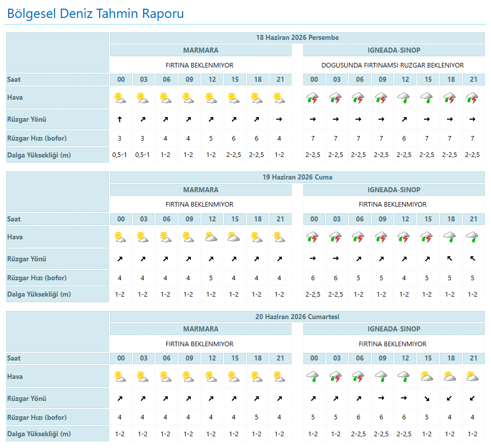
Task: Select the '18 Haziran 2026 Persembe' date header
Action: [297, 37]
